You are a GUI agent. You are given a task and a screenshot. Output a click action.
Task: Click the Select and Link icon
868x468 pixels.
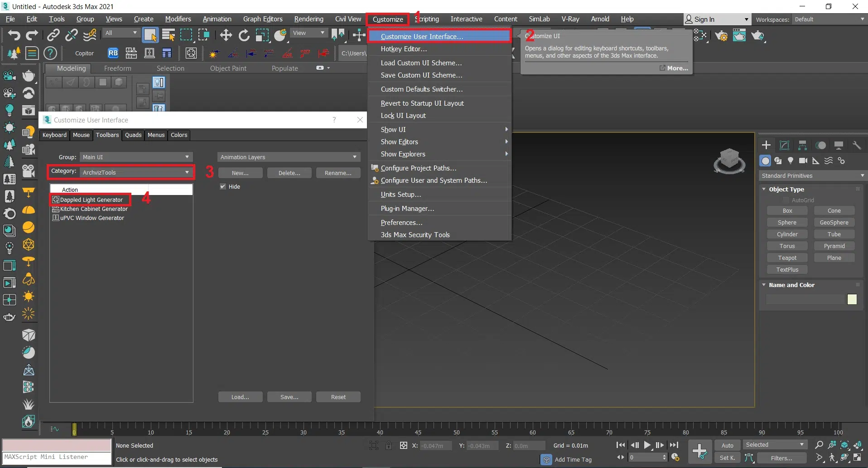(x=53, y=35)
